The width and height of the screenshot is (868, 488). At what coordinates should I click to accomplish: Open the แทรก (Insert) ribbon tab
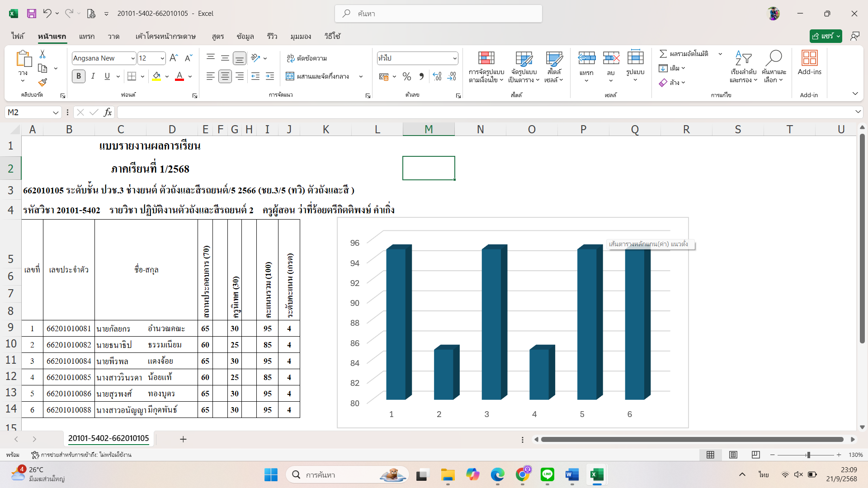point(86,36)
